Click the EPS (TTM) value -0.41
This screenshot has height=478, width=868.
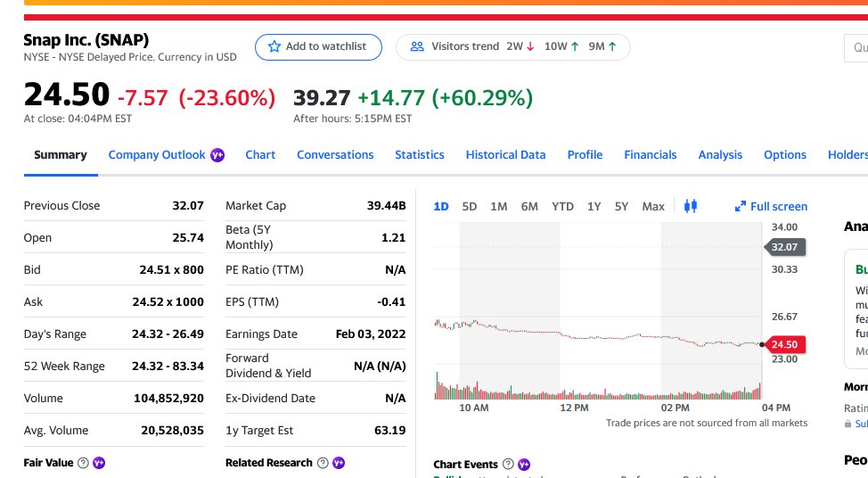coord(391,301)
